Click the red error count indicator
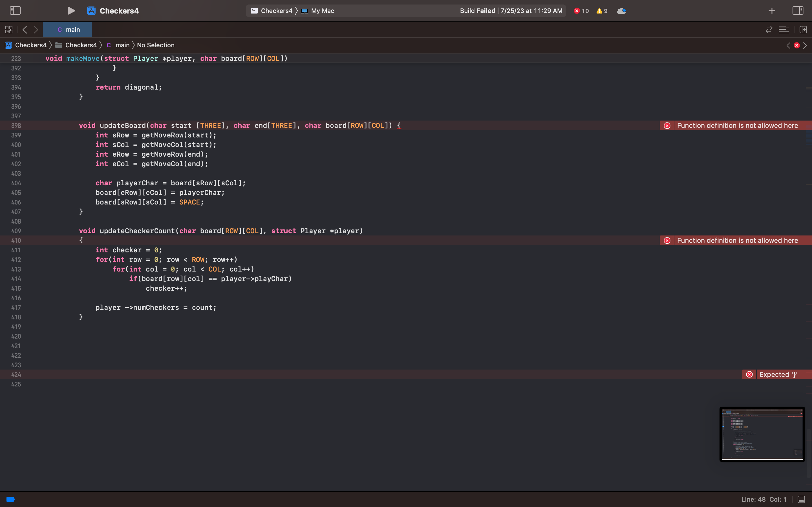Image resolution: width=812 pixels, height=507 pixels. coord(581,11)
